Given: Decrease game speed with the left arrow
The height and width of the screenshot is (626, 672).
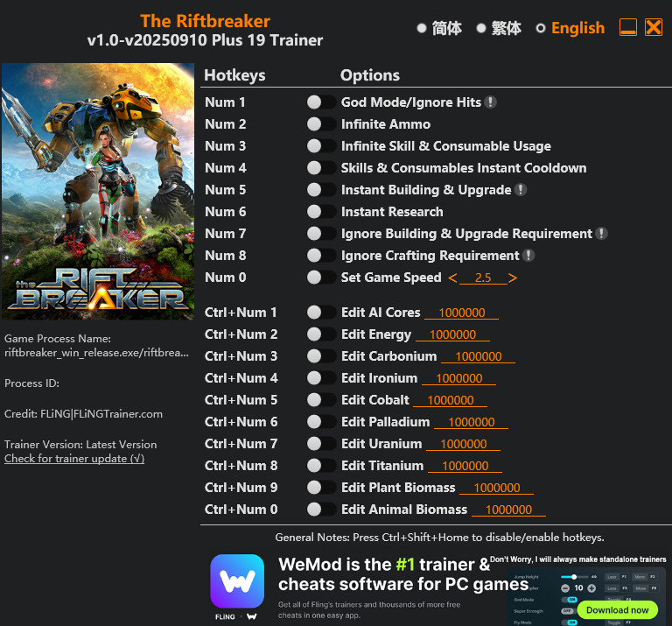Looking at the screenshot, I should point(452,278).
